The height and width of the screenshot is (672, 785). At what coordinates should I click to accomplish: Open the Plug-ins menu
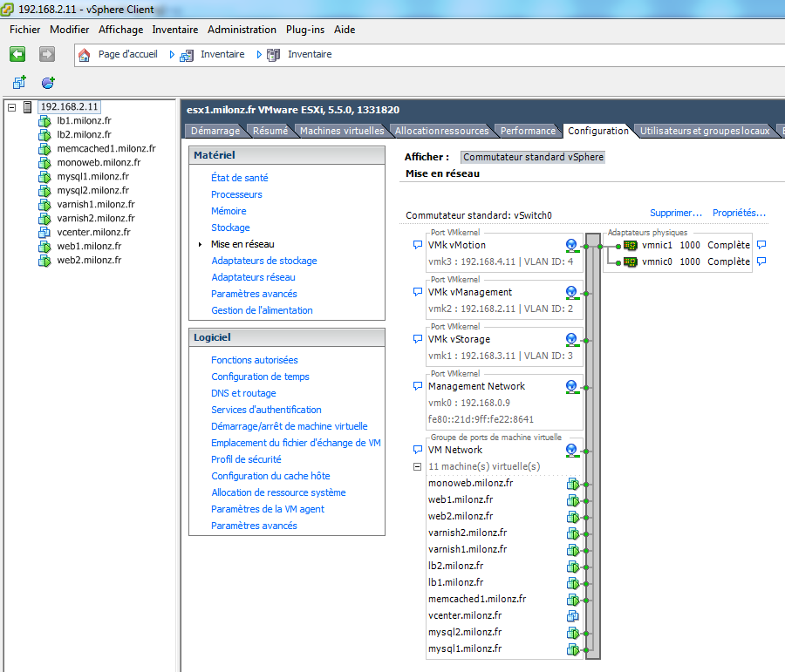[x=305, y=30]
